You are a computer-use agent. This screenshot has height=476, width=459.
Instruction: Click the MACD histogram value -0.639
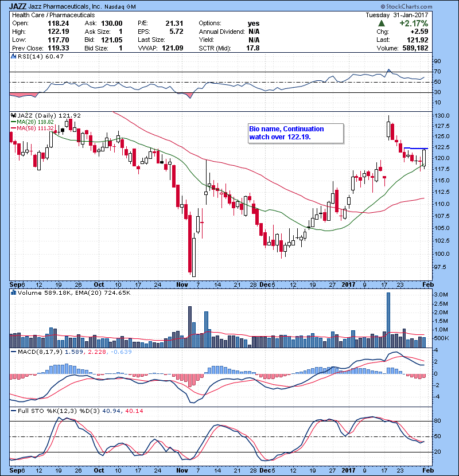pyautogui.click(x=122, y=352)
